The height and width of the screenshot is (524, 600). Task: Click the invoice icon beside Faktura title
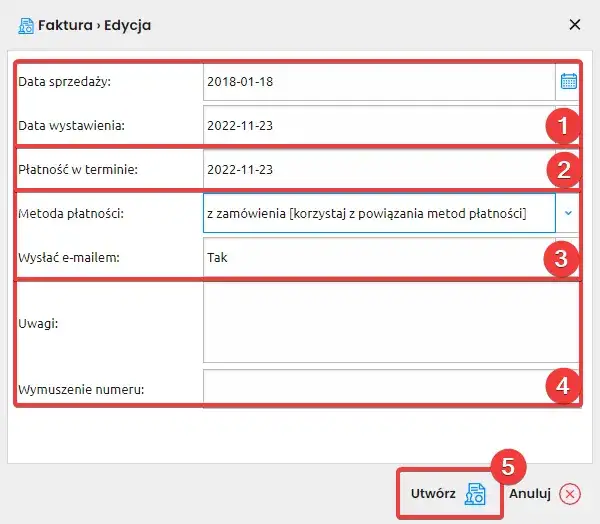pos(26,26)
